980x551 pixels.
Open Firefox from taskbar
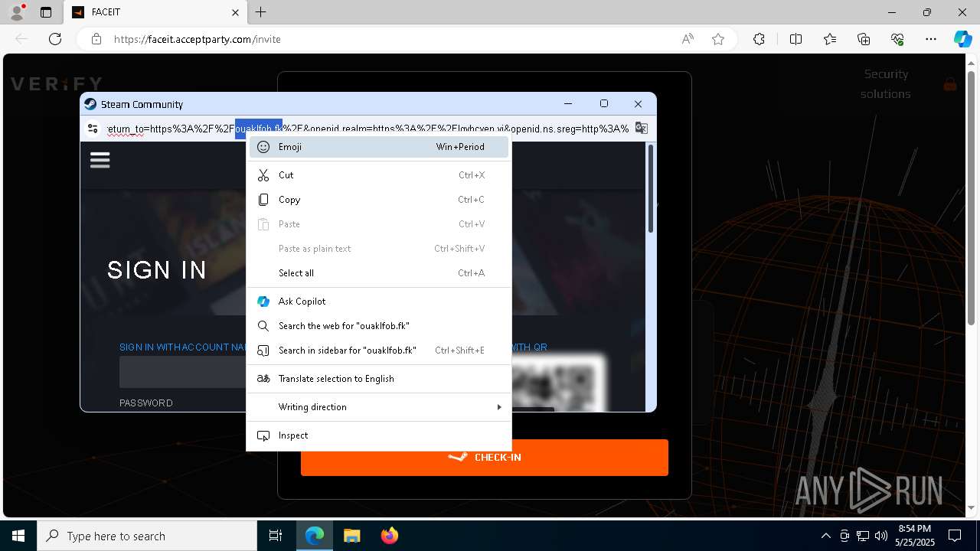pos(389,536)
